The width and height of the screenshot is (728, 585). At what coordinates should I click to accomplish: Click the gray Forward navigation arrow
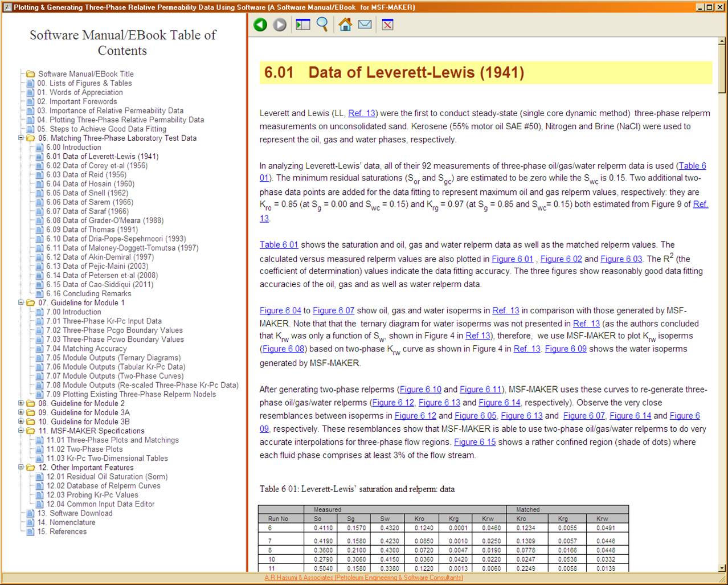279,24
